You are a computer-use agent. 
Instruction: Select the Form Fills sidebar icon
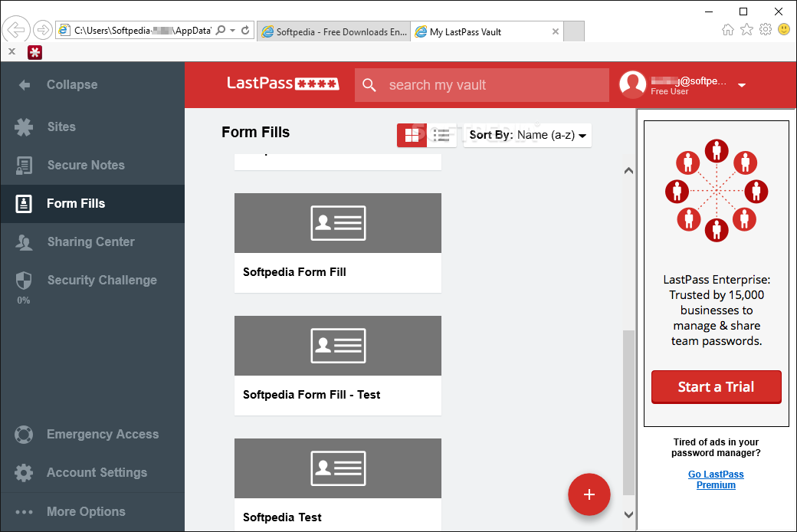coord(24,203)
